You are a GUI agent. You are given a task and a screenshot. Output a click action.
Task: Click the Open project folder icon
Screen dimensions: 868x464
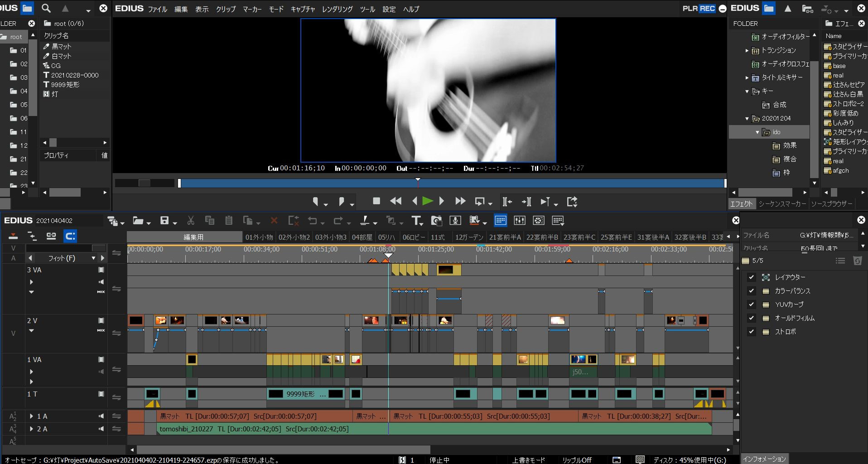(x=138, y=221)
